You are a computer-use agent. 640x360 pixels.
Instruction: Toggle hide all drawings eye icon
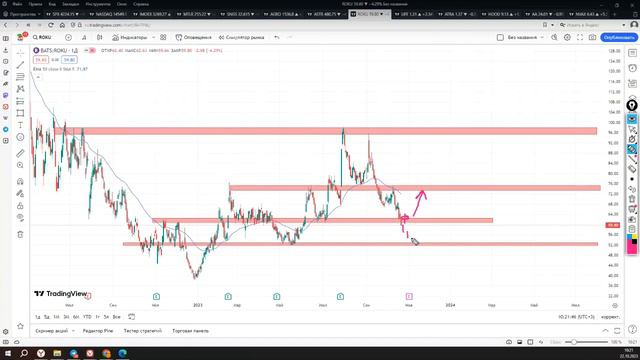tap(20, 218)
